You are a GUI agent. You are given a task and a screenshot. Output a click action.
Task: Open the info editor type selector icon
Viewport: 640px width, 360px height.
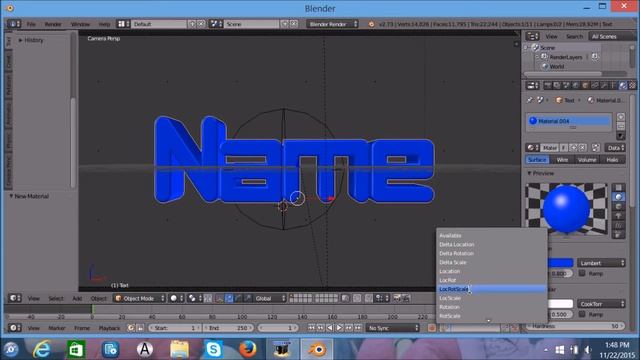[x=13, y=24]
